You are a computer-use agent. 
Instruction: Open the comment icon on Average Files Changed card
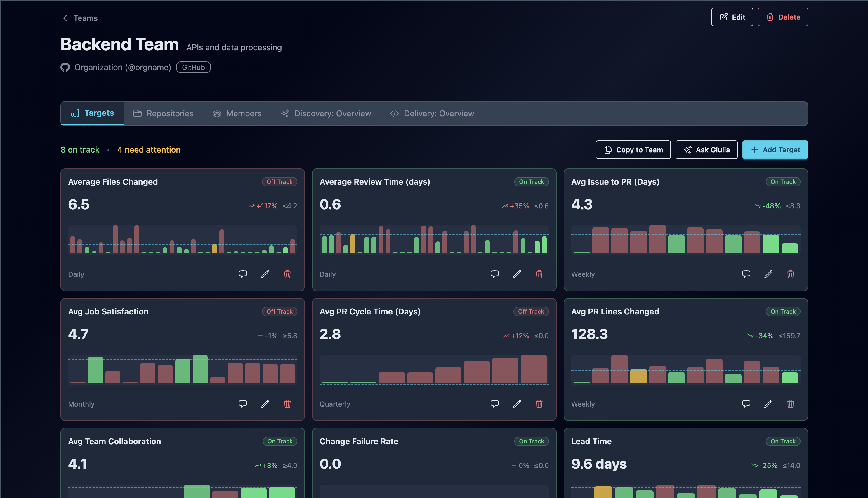(x=243, y=274)
